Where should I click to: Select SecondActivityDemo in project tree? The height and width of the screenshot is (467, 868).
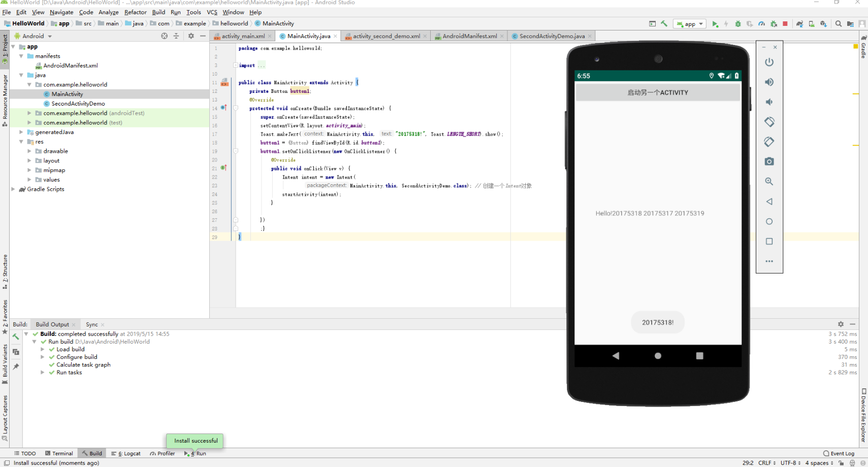point(78,104)
